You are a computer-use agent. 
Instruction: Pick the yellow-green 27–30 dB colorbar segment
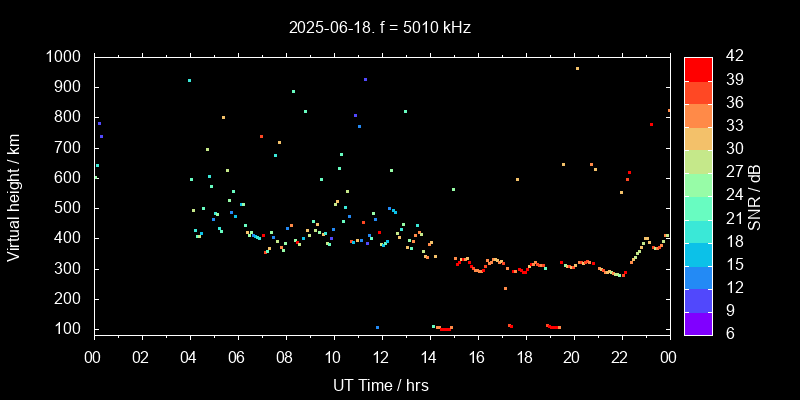[x=698, y=160]
